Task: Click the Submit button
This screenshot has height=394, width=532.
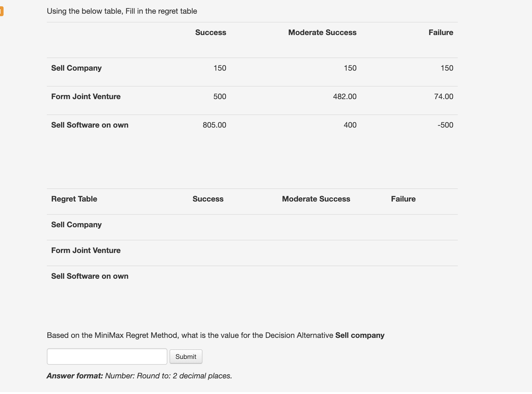Action: click(186, 356)
